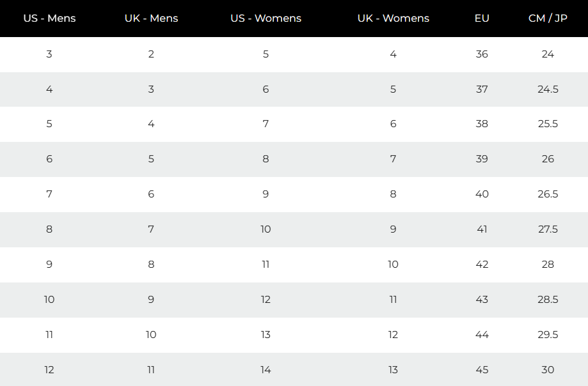Viewport: 588px width, 386px height.
Task: Select EU size 45 cell
Action: coord(482,370)
